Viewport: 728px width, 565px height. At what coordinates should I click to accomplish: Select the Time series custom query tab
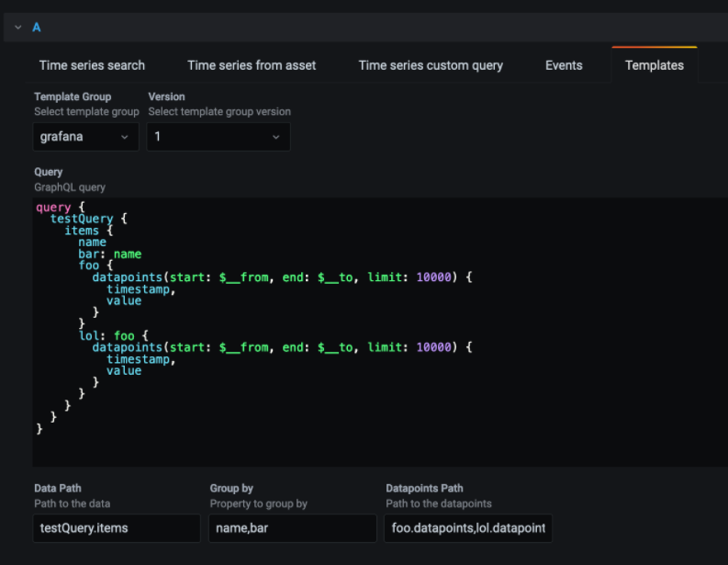pos(431,65)
